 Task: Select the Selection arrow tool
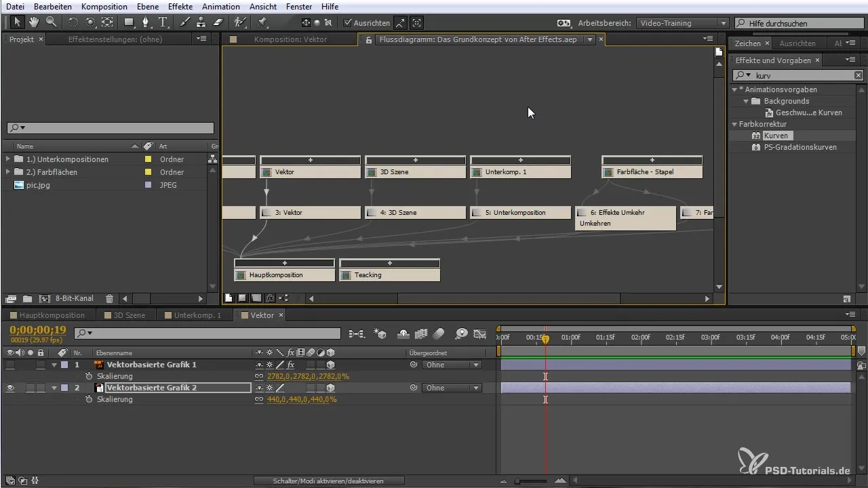[x=17, y=22]
